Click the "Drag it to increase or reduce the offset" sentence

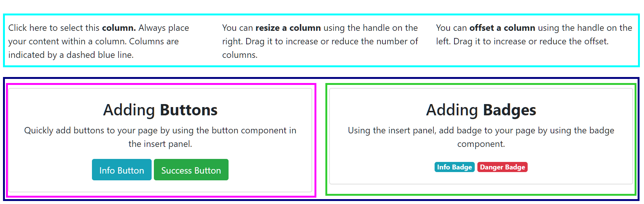(531, 41)
